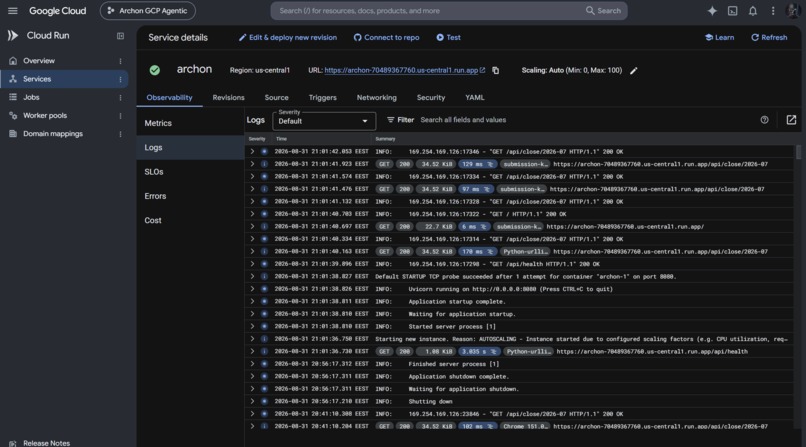
Task: Switch to the YAML tab
Action: pyautogui.click(x=474, y=98)
